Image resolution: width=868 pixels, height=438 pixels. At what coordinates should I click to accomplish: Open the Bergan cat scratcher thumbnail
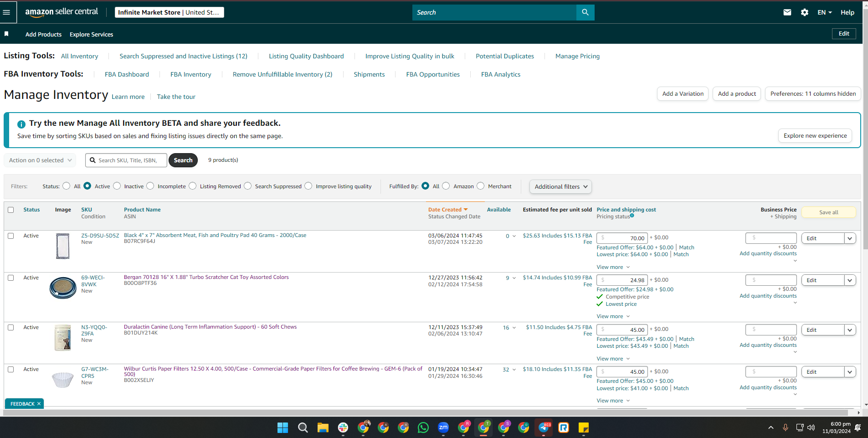pos(63,288)
